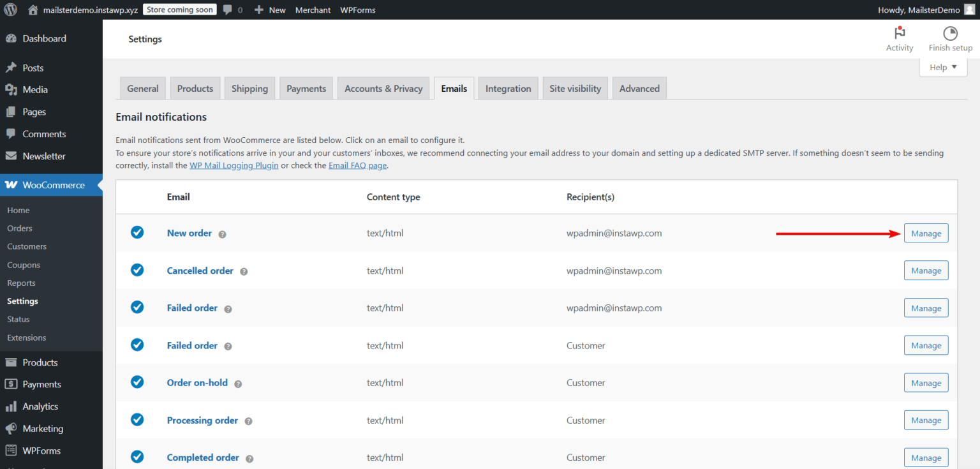Select the Marketing megaphone icon

tap(11, 428)
